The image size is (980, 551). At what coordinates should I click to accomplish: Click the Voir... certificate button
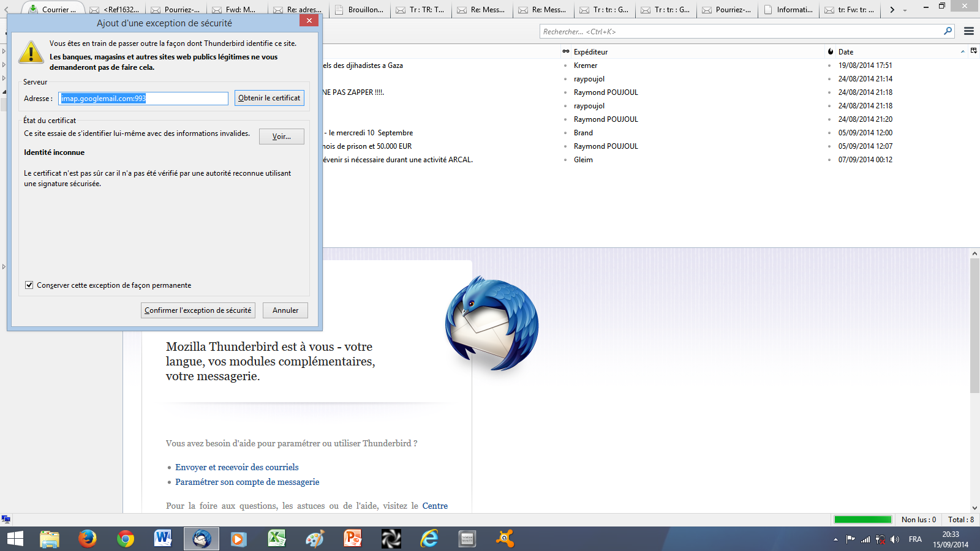(x=282, y=137)
